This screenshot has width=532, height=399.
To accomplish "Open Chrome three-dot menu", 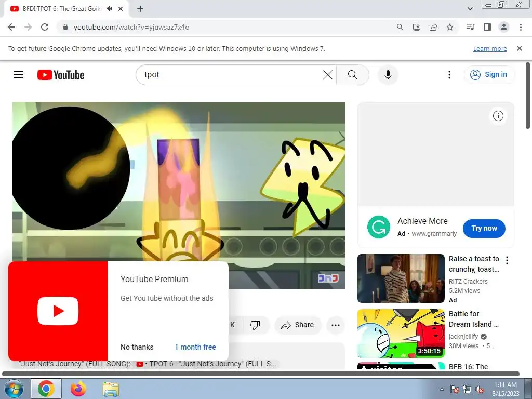I will [521, 27].
